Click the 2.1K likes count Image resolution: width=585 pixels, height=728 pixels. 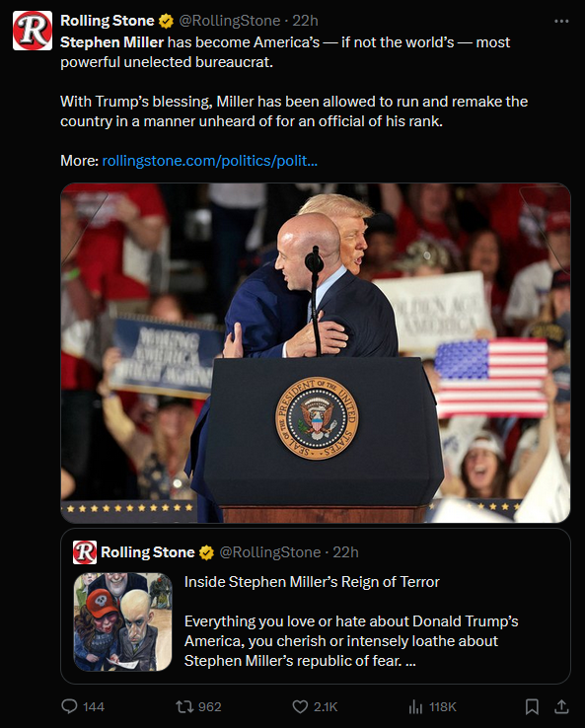326,706
